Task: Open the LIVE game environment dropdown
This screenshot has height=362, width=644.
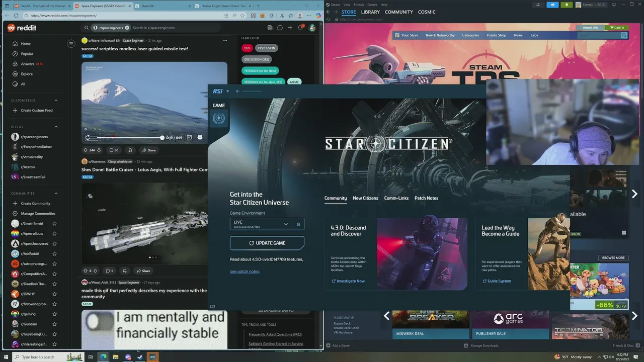Action: 261,224
